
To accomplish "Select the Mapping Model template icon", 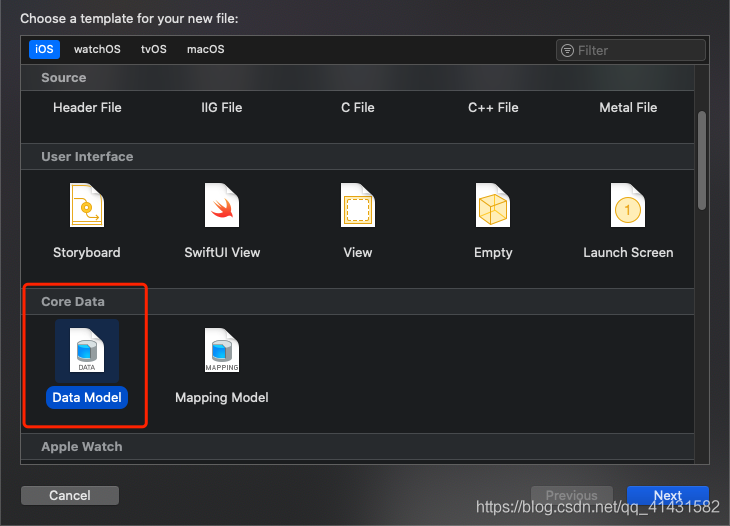I will click(222, 350).
